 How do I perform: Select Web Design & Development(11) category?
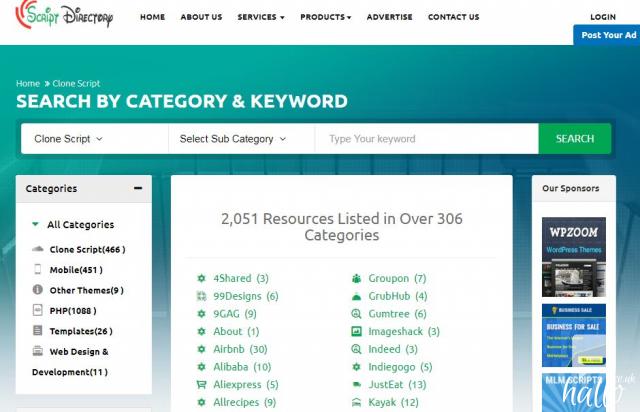(x=70, y=362)
